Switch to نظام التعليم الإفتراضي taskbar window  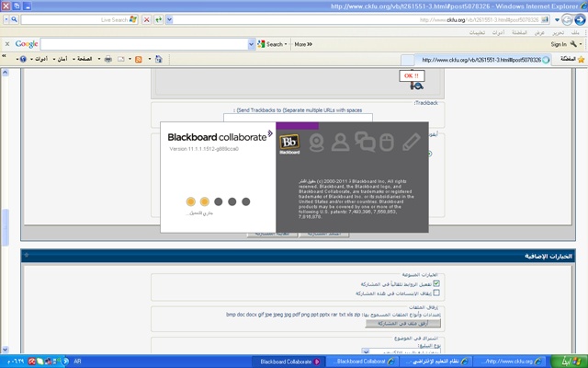(435, 362)
